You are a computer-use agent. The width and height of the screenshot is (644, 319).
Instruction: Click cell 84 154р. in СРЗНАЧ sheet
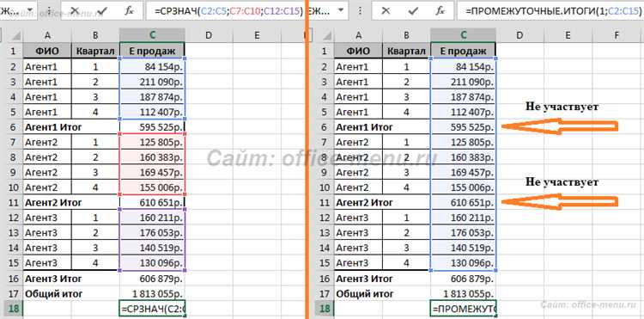pyautogui.click(x=152, y=66)
